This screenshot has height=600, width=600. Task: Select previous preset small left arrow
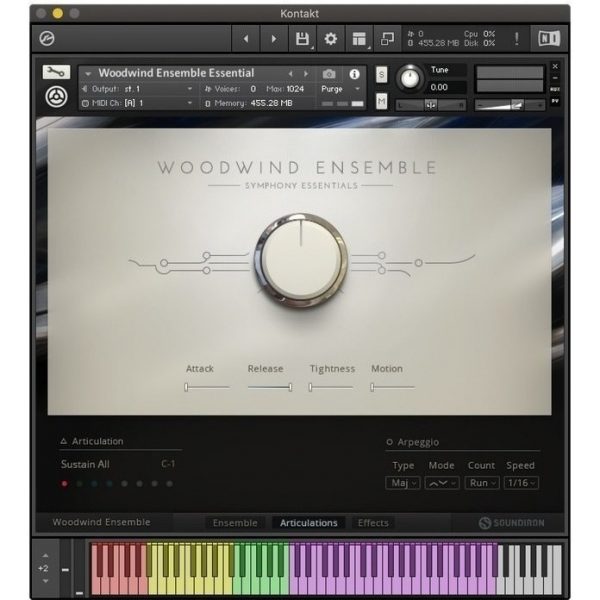(x=291, y=73)
